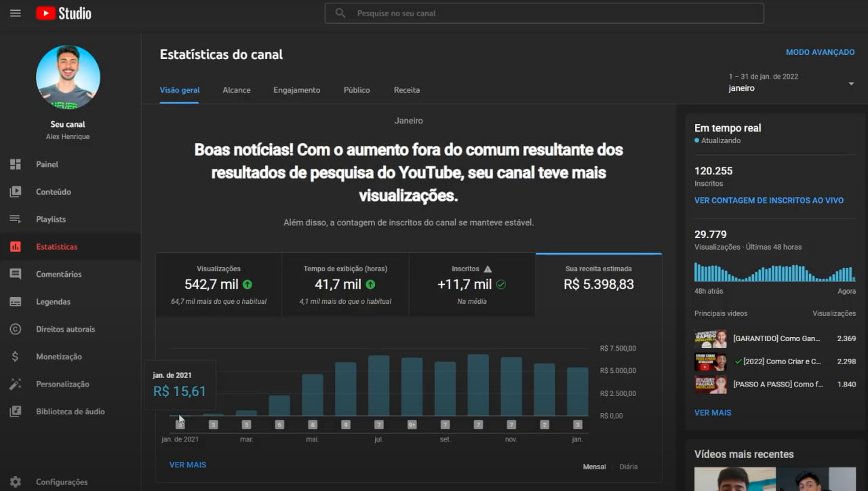Screen dimensions: 868x491
Task: Click the 9+ video marker on chart
Action: pyautogui.click(x=412, y=425)
